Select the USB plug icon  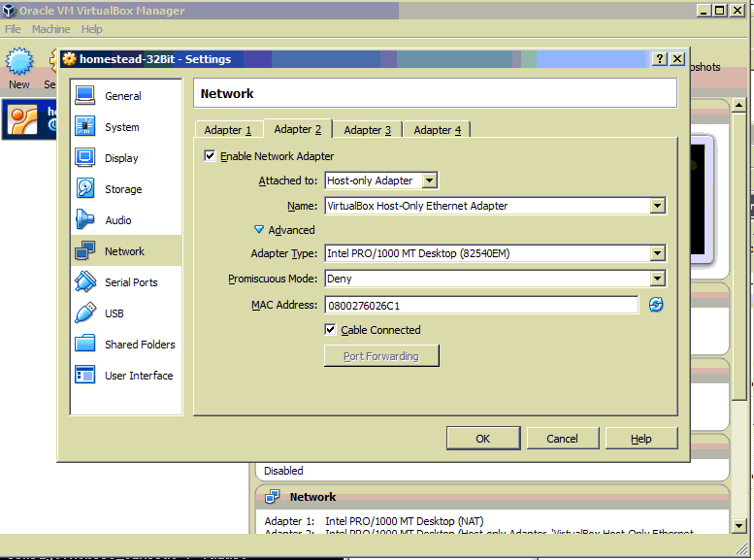(85, 313)
